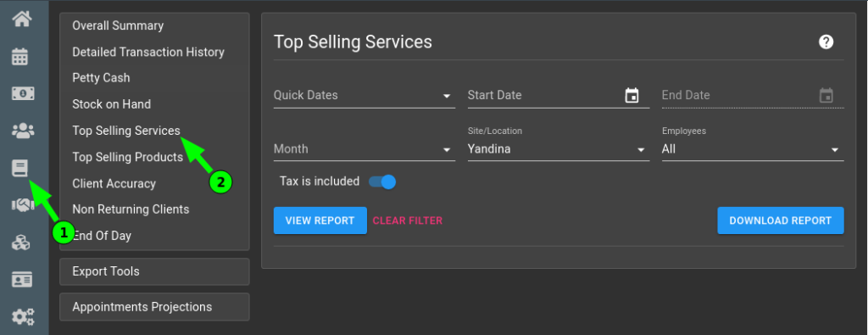Expand the Employees dropdown set to All
868x335 pixels.
pyautogui.click(x=753, y=144)
